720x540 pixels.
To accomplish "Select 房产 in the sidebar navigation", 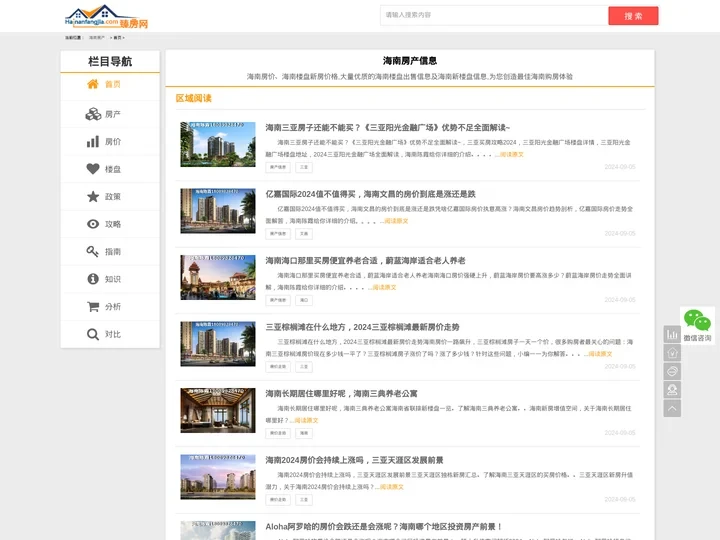I will 110,114.
